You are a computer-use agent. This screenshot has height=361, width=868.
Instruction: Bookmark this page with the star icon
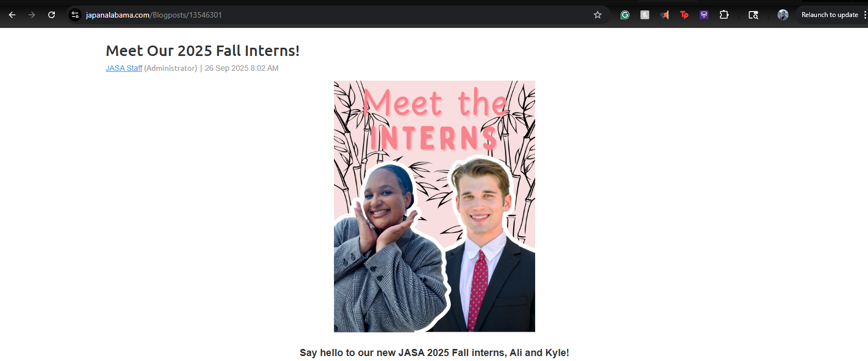598,15
